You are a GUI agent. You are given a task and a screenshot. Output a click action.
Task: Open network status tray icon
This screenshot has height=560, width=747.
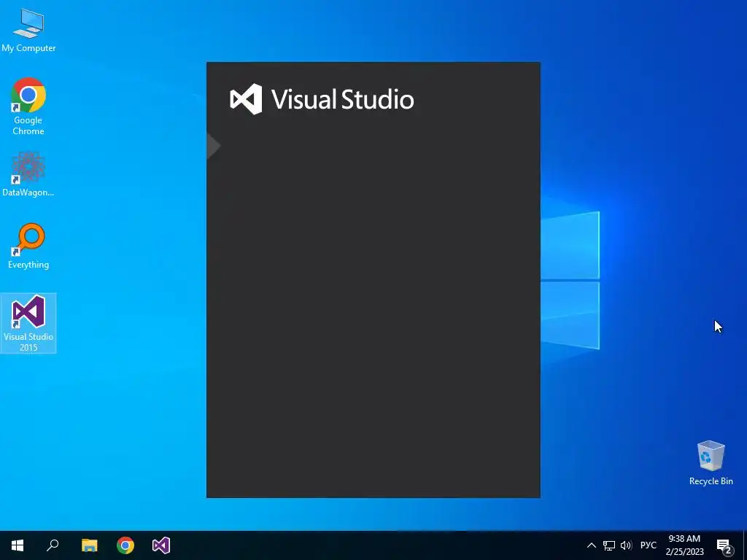click(x=609, y=545)
